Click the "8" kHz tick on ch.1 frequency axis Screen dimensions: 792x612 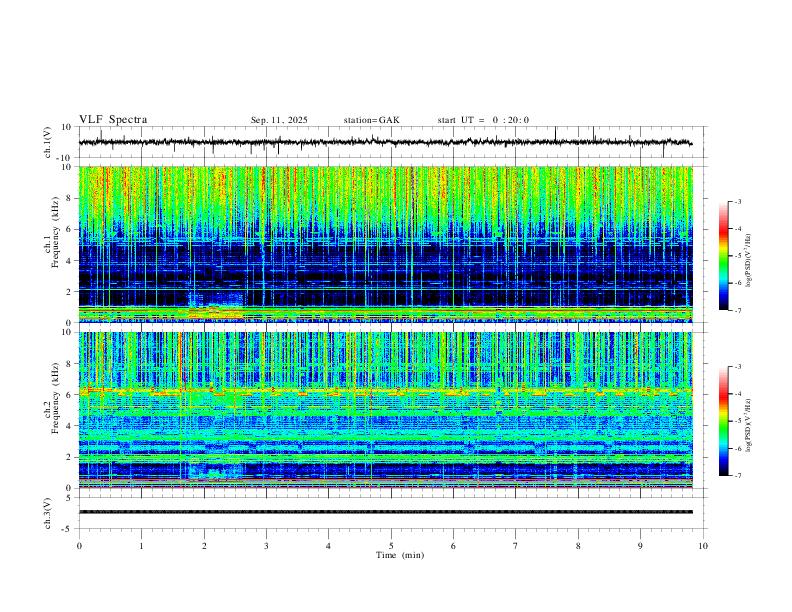tap(70, 198)
